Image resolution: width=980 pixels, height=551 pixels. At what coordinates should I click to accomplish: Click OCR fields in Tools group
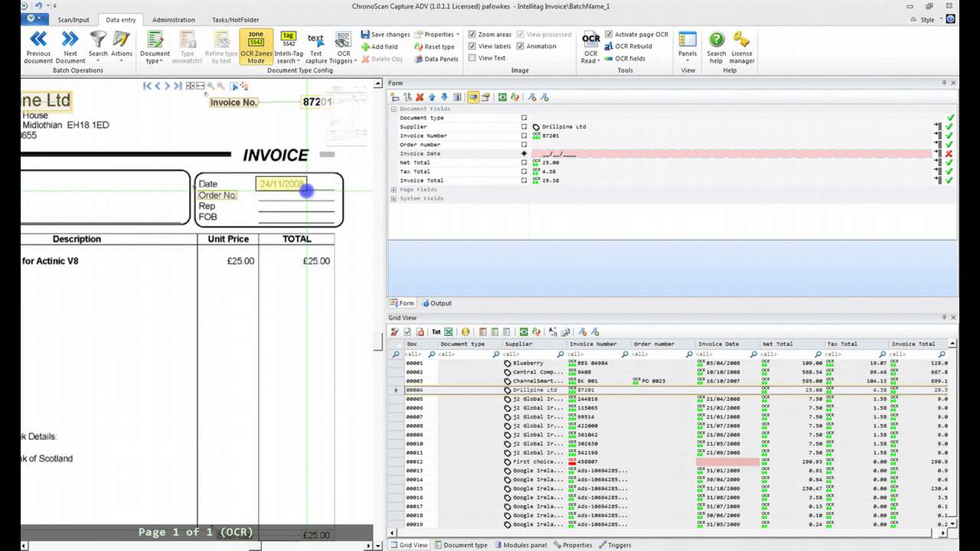tap(625, 58)
